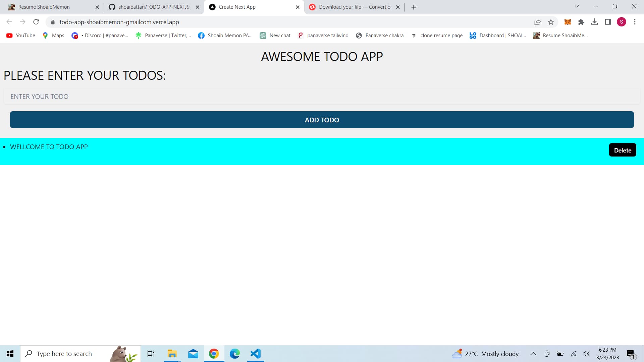Open the panaverse tailwind bookmark

coord(323,35)
